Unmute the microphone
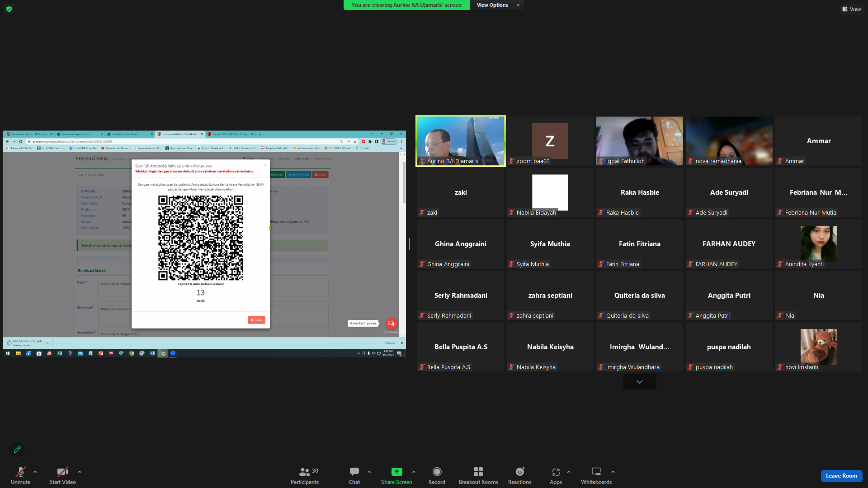Viewport: 868px width, 488px height. [20, 476]
